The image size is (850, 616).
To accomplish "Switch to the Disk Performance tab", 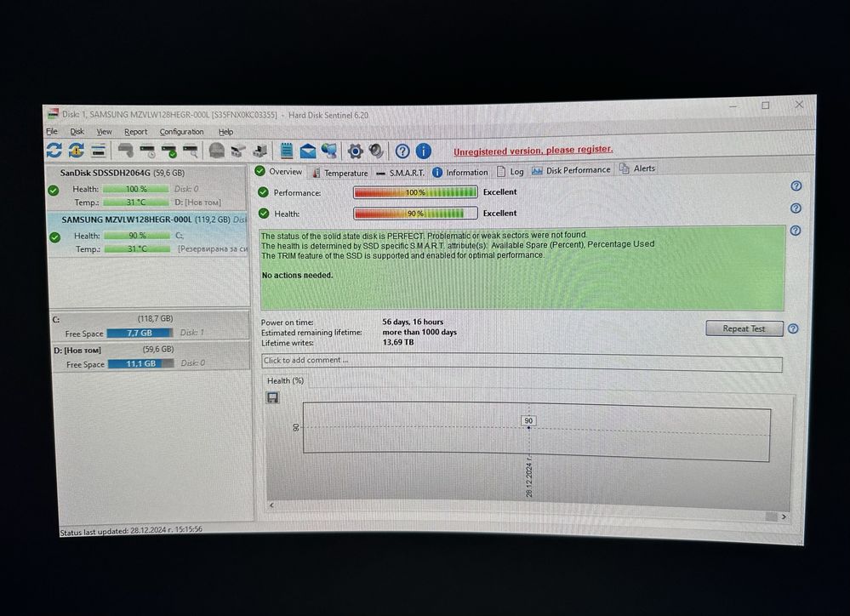I will (571, 170).
